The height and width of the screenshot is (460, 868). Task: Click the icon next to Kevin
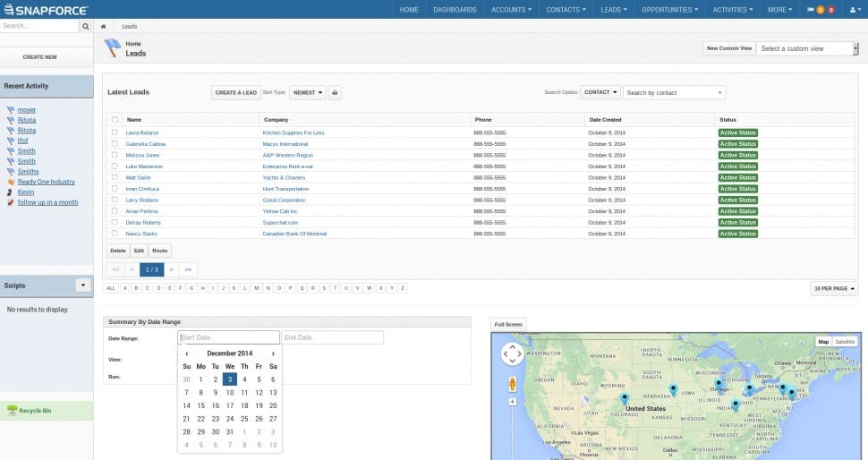[x=10, y=192]
